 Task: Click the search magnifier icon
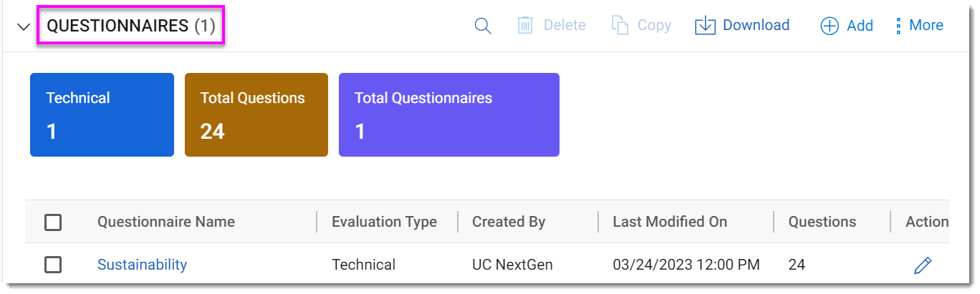[x=484, y=26]
